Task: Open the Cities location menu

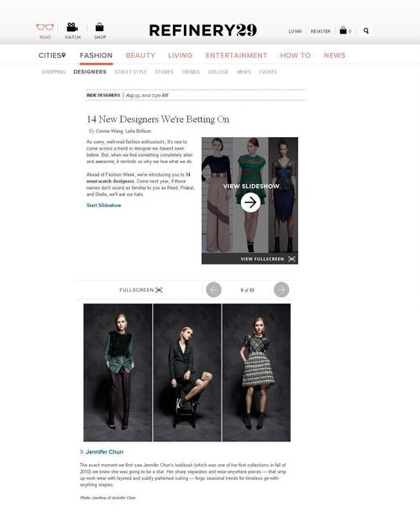Action: pyautogui.click(x=52, y=55)
